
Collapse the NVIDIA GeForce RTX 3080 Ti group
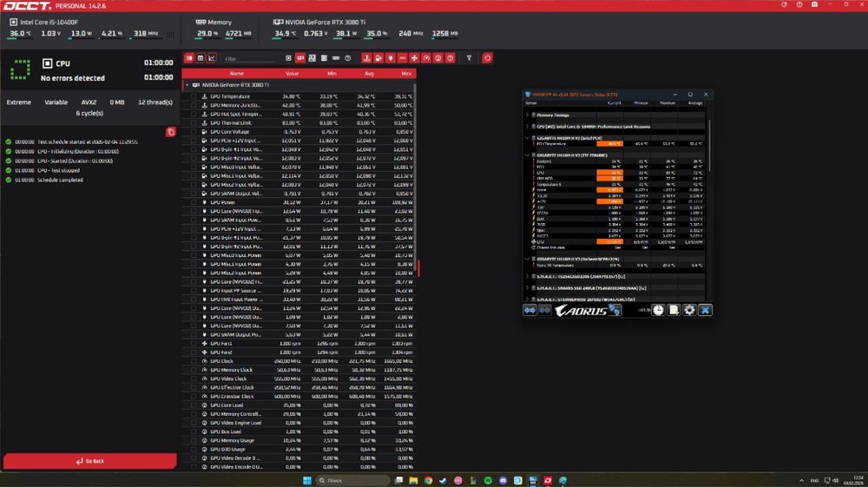click(x=187, y=85)
